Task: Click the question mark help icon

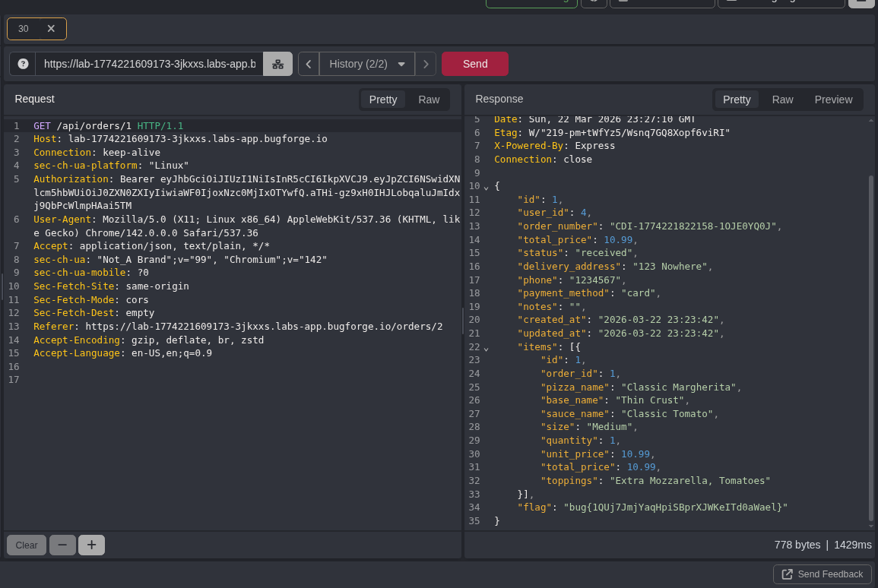Action: 23,64
